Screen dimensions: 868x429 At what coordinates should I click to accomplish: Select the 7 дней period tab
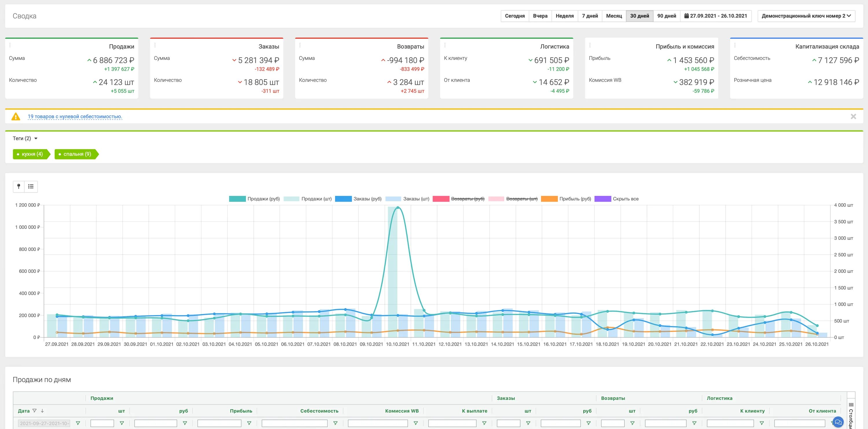pyautogui.click(x=590, y=16)
